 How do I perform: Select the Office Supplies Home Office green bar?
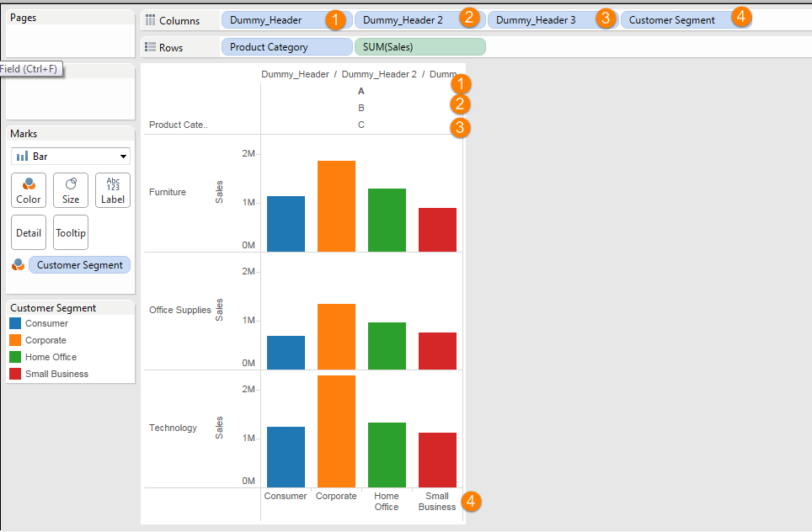click(x=387, y=346)
